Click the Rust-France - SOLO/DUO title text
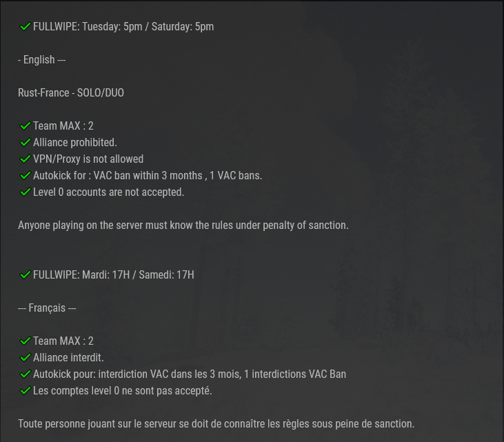 tap(71, 92)
